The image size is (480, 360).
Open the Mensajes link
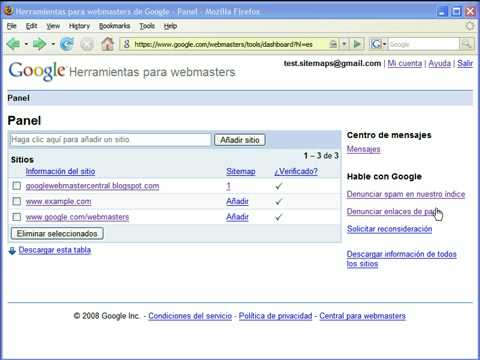pyautogui.click(x=363, y=149)
